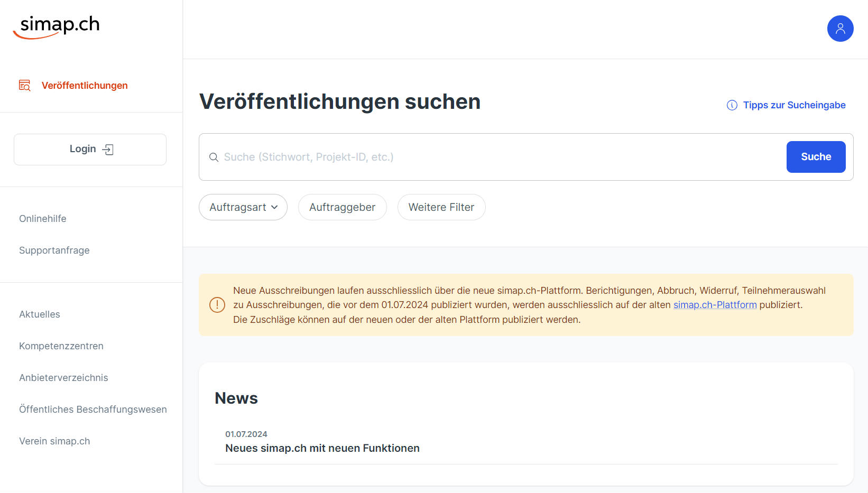Click the simap.ch logo

point(57,27)
